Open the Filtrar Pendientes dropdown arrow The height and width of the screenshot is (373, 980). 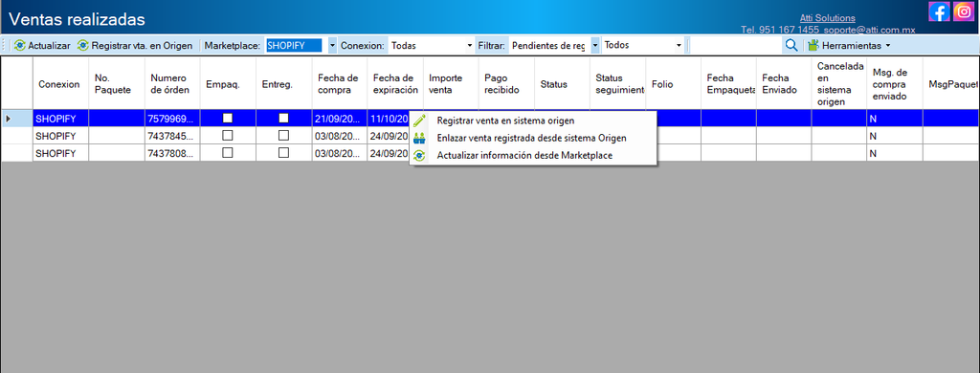pyautogui.click(x=595, y=46)
